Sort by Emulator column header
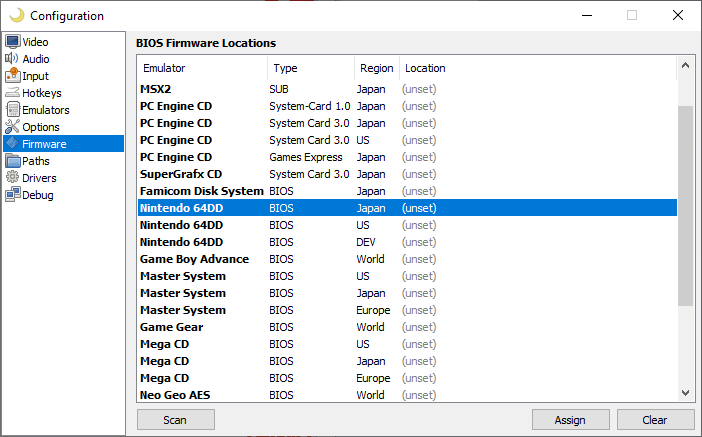This screenshot has height=437, width=702. click(x=203, y=68)
